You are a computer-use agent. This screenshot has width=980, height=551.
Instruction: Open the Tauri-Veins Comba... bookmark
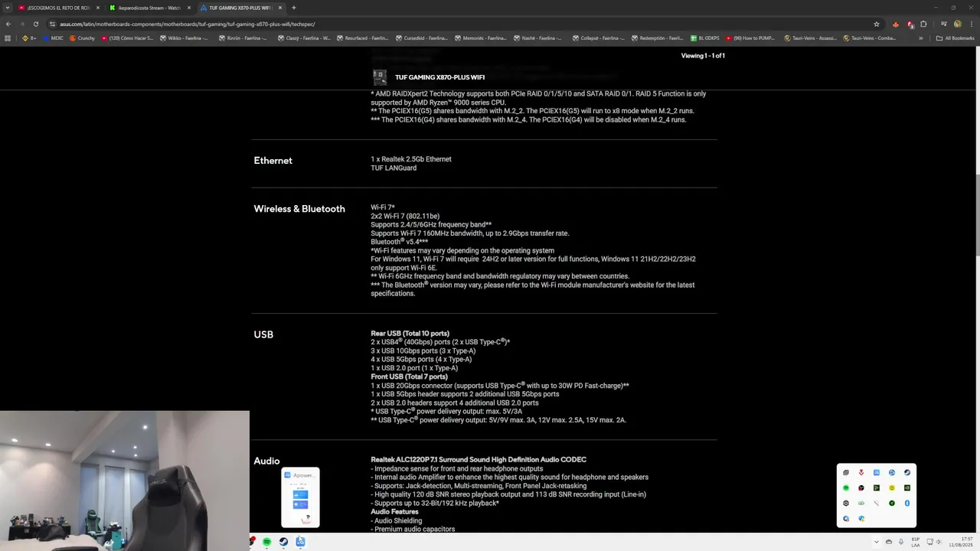pyautogui.click(x=870, y=38)
